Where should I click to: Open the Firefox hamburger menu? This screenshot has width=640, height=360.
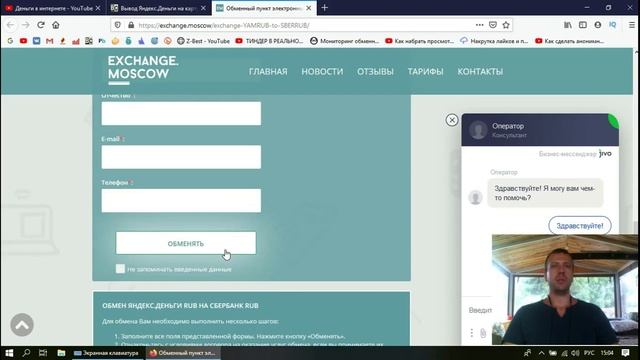pyautogui.click(x=631, y=25)
